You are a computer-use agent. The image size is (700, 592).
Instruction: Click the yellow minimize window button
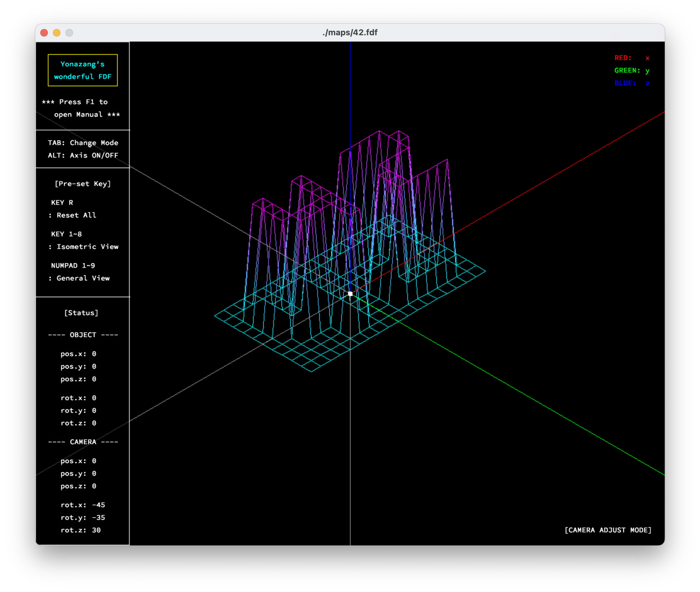57,32
